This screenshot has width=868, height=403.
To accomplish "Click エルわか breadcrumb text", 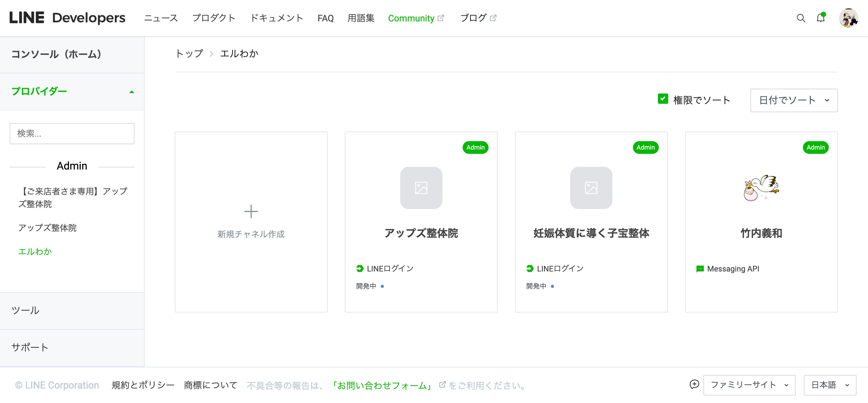I will [239, 54].
